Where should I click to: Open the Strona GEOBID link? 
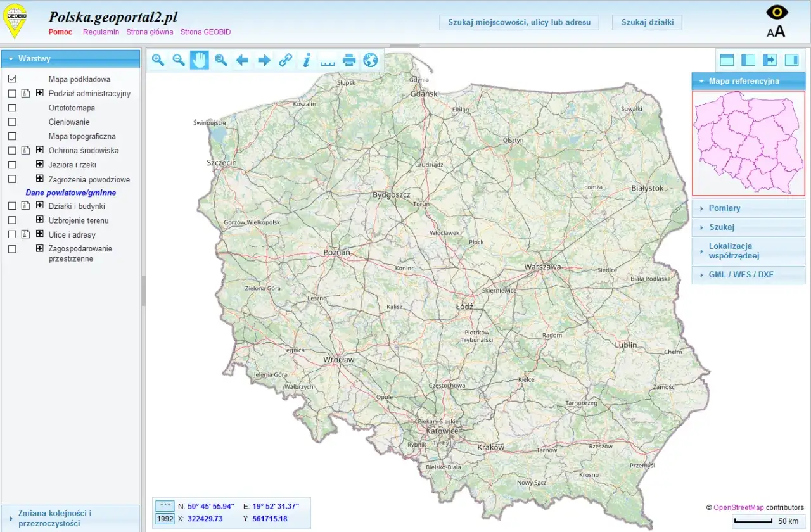coord(205,32)
